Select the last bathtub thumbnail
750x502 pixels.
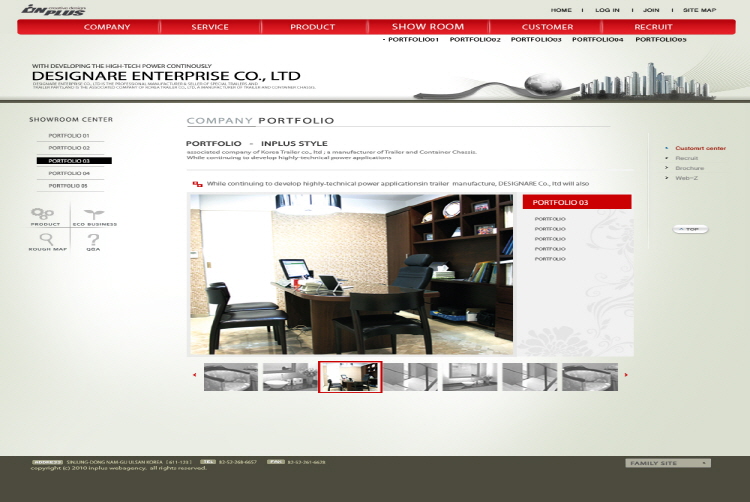[x=590, y=377]
